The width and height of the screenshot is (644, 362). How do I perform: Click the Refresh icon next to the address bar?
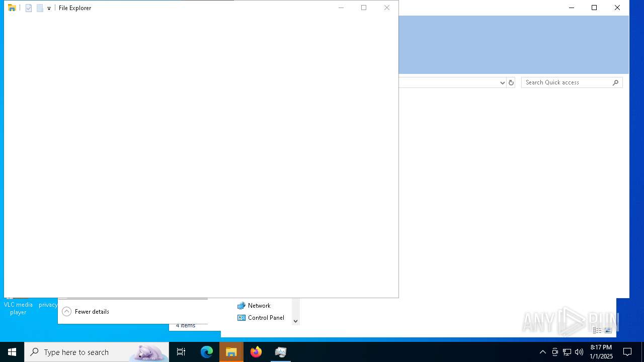point(511,82)
